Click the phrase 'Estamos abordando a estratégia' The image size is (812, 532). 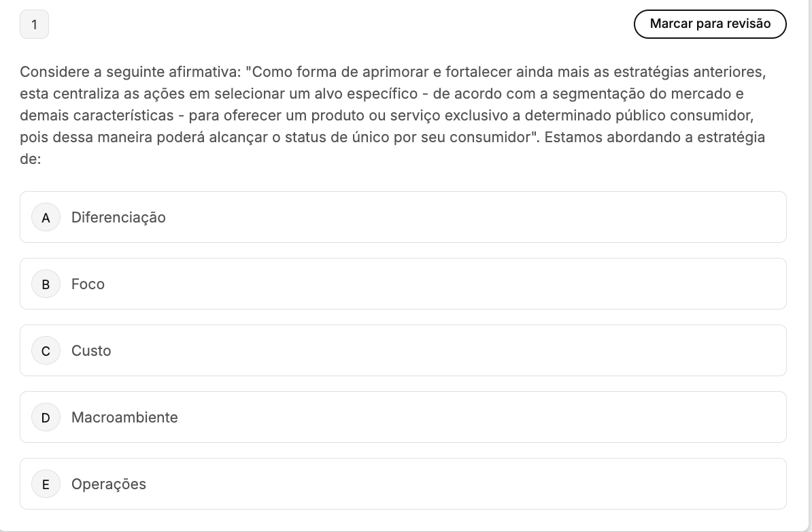coord(655,137)
